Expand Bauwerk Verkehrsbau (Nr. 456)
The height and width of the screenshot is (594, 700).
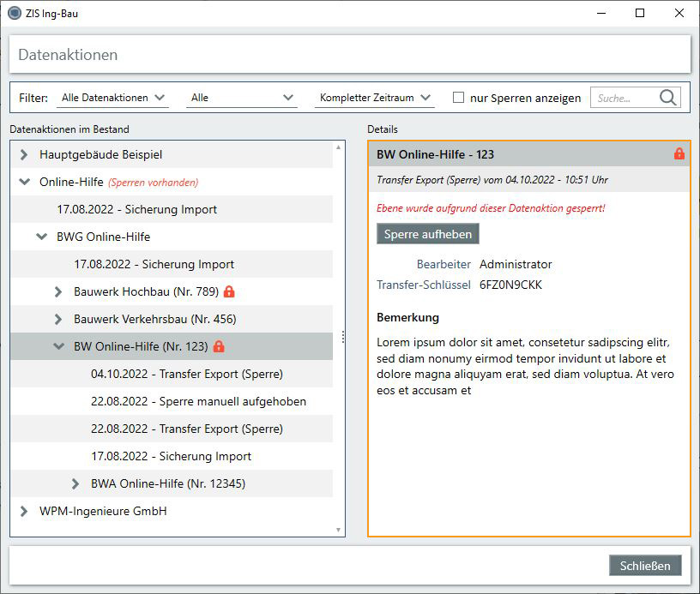(58, 320)
